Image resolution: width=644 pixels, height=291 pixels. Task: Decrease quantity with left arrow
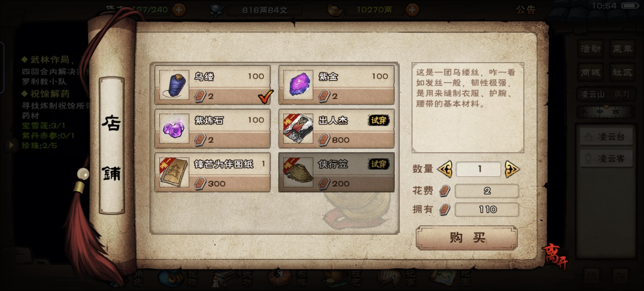[445, 169]
